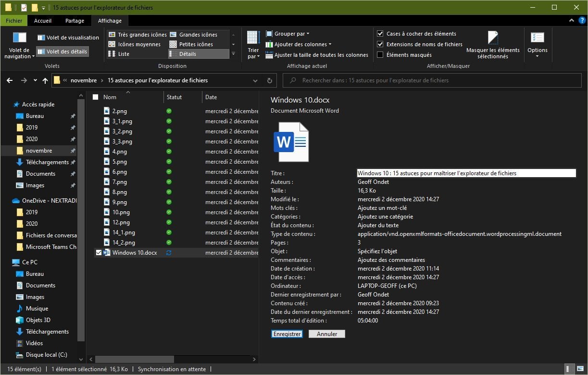
Task: Open Ajouter des colonnes dropdown
Action: point(299,44)
